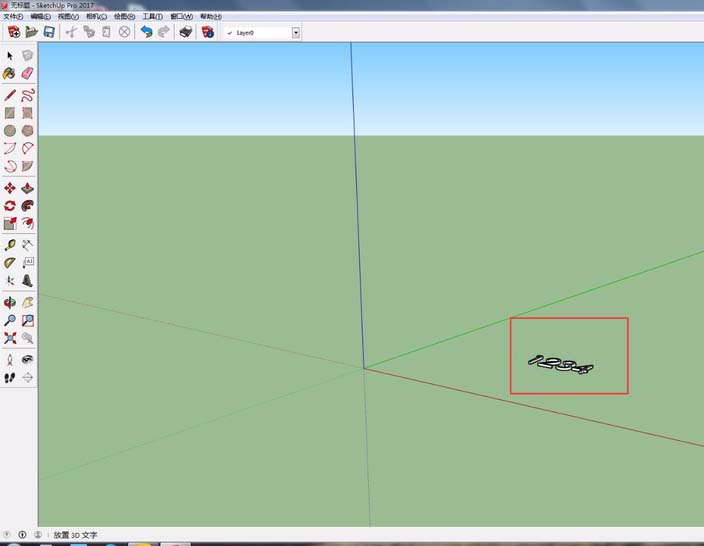704x546 pixels.
Task: Choose the Look Around eye tool
Action: point(27,360)
